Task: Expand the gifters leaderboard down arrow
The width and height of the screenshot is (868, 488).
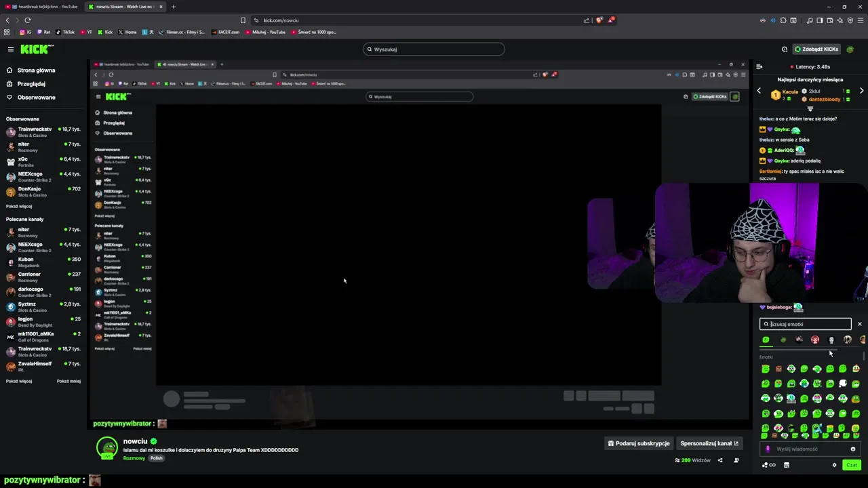Action: (810, 108)
